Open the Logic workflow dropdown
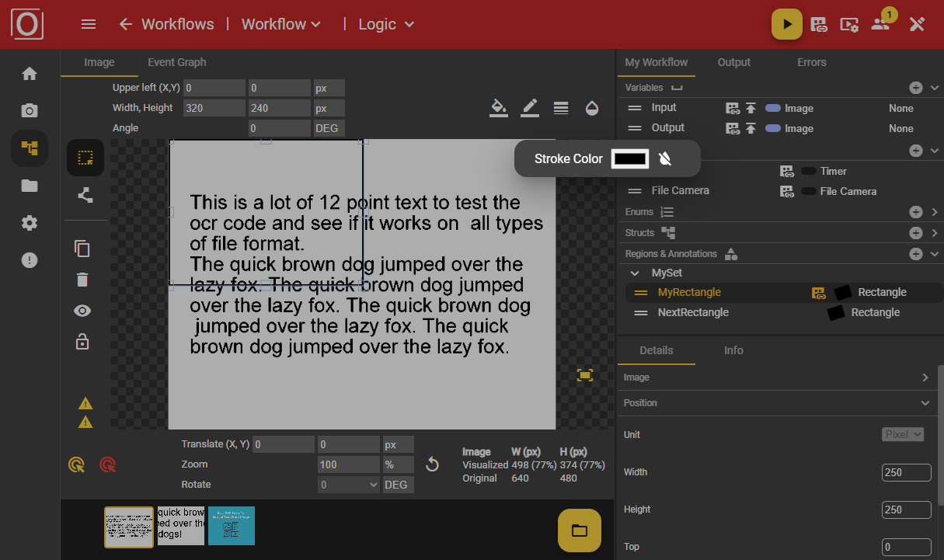The height and width of the screenshot is (560, 944). point(385,24)
